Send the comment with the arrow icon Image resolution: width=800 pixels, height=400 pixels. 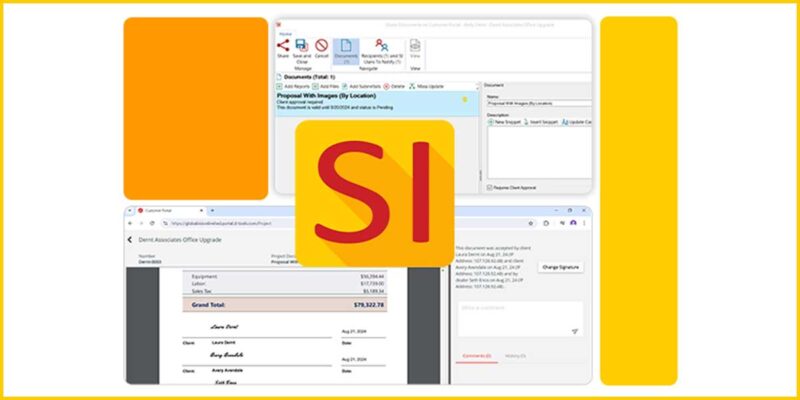[575, 332]
